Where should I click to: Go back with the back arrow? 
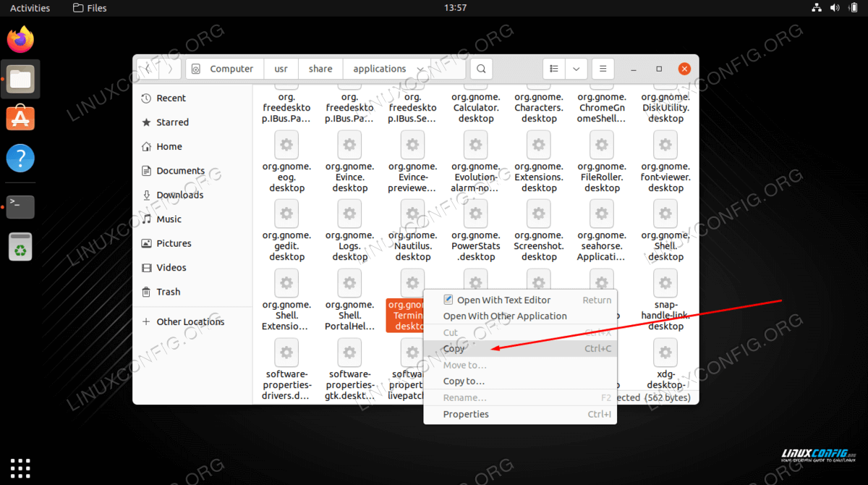point(148,69)
